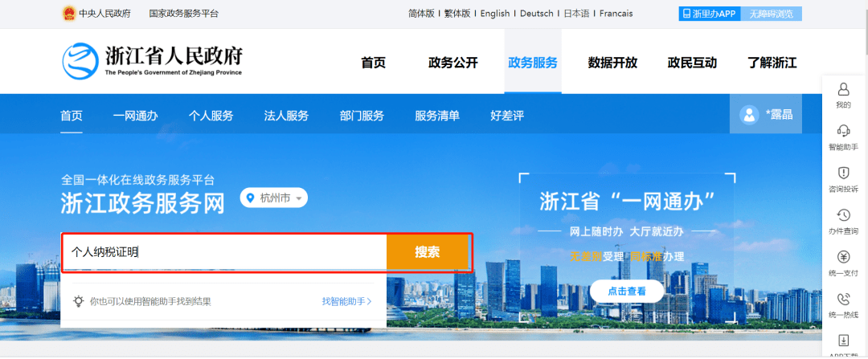Select the 首页 tab in blue bar

tap(72, 116)
